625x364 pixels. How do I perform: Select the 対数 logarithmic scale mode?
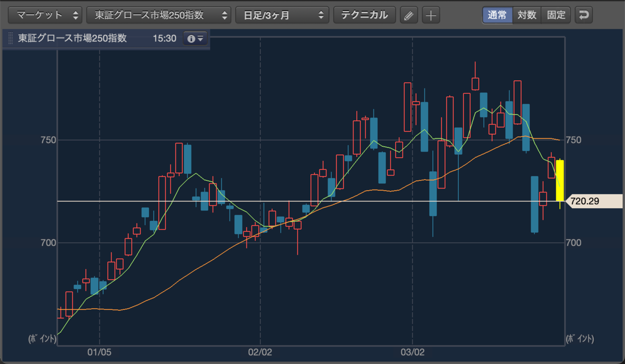click(527, 15)
